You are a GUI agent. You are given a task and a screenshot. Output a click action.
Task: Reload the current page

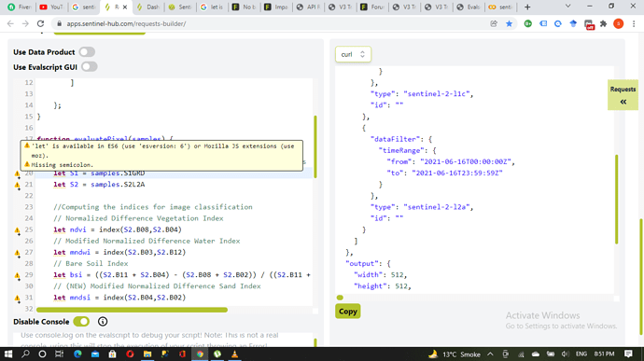click(40, 24)
